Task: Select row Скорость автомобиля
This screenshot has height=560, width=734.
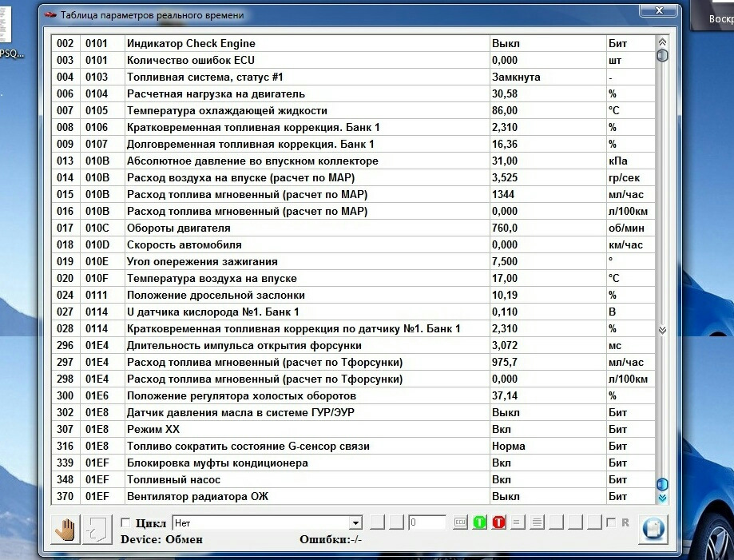Action: tap(354, 245)
